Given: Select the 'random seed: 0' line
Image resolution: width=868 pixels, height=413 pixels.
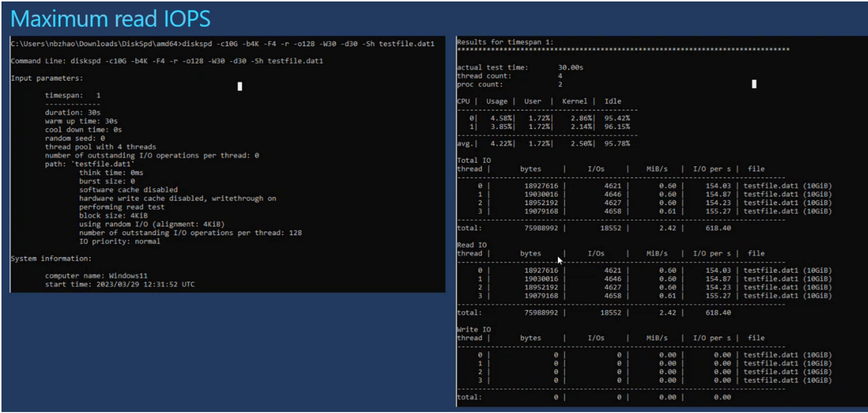Looking at the screenshot, I should 75,138.
